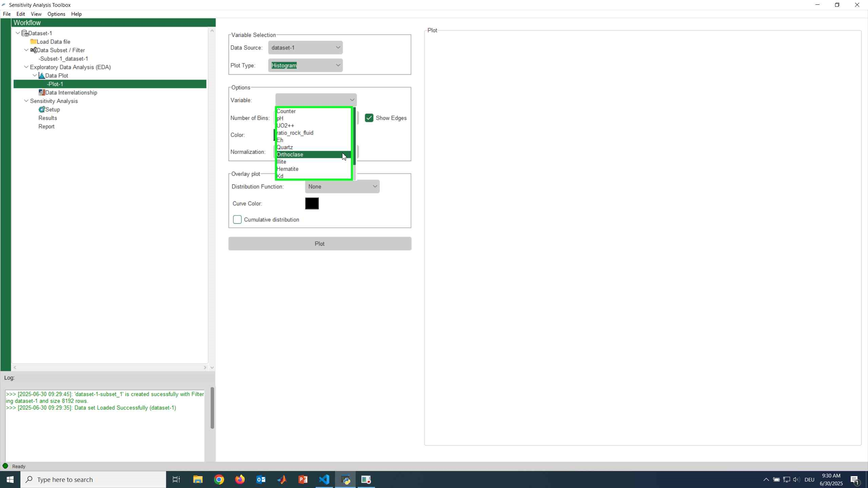
Task: Open notification center icon
Action: click(x=855, y=480)
